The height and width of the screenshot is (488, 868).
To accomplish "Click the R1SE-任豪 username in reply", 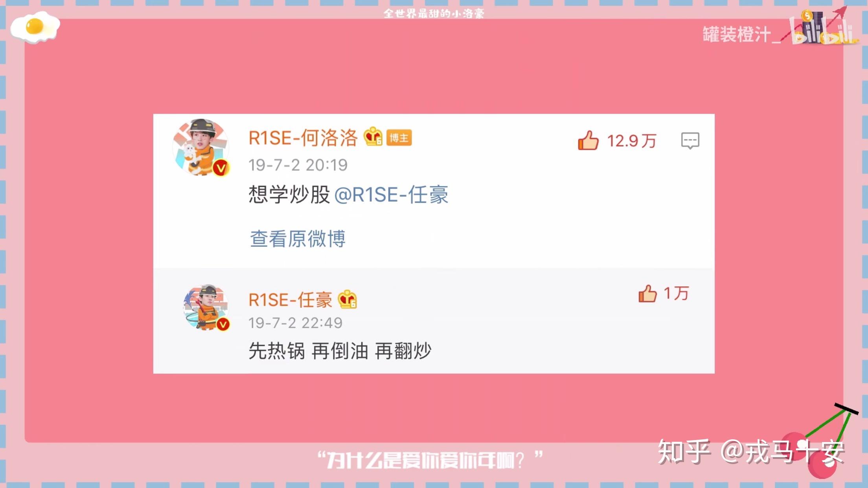I will [x=291, y=300].
